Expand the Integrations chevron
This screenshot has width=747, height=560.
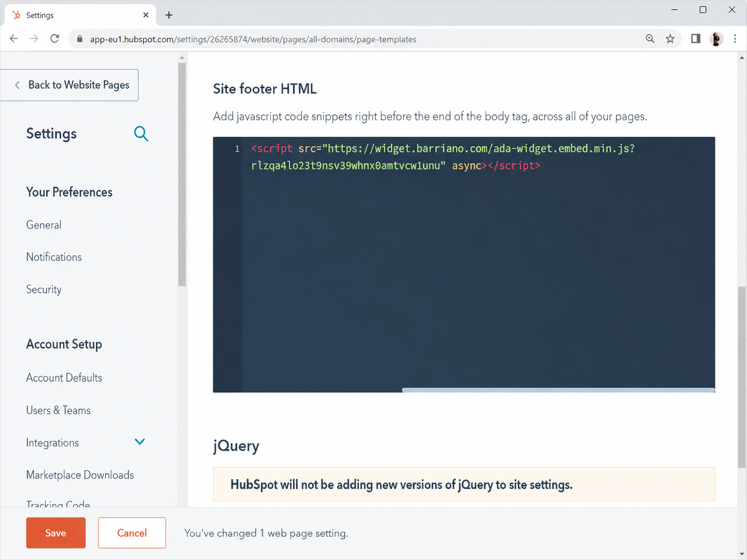140,442
